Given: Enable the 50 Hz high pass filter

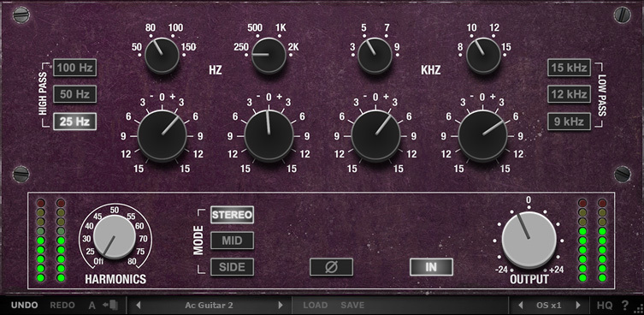Looking at the screenshot, I should click(x=74, y=94).
